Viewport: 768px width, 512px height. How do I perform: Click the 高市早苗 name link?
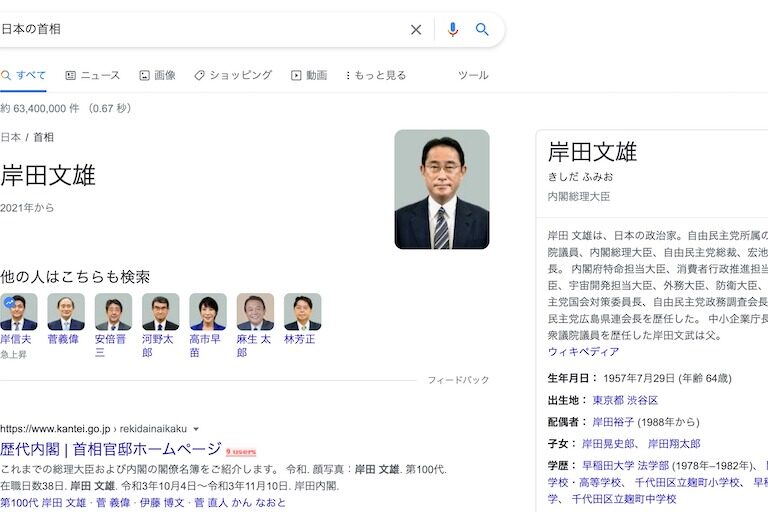(205, 346)
